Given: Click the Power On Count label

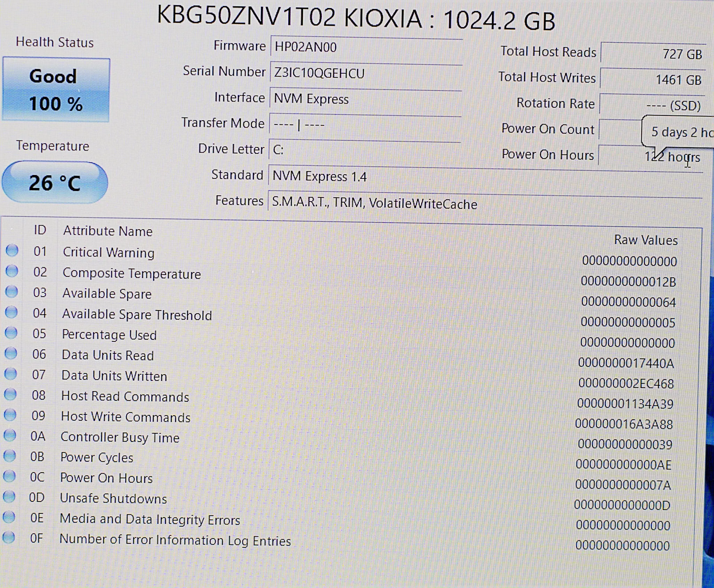Looking at the screenshot, I should point(548,129).
